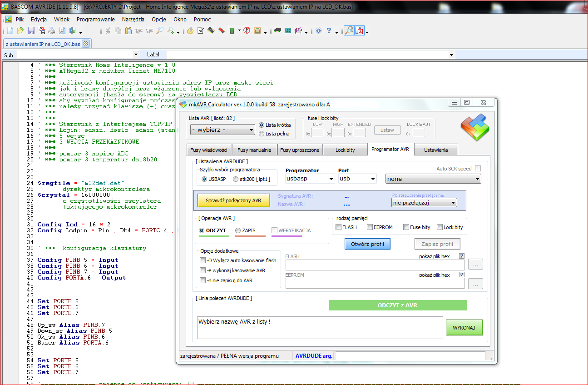Compile the program using the toolbar icon

(190, 31)
